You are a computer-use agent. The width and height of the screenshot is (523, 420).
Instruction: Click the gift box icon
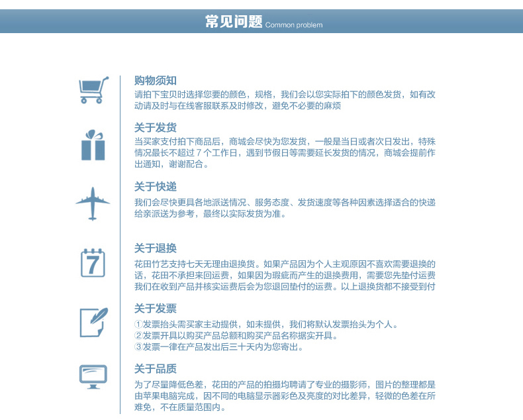[93, 145]
